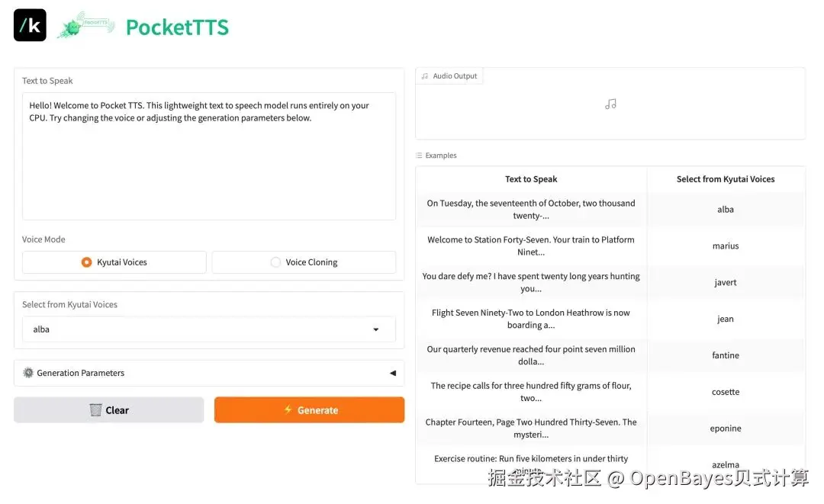Click the Text to Speak column header
The width and height of the screenshot is (824, 504).
point(531,179)
